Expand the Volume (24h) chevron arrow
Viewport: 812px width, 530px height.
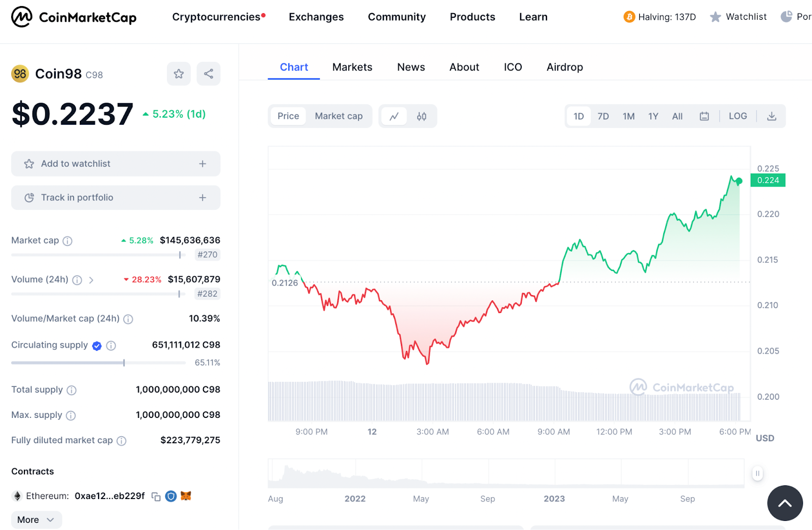91,280
